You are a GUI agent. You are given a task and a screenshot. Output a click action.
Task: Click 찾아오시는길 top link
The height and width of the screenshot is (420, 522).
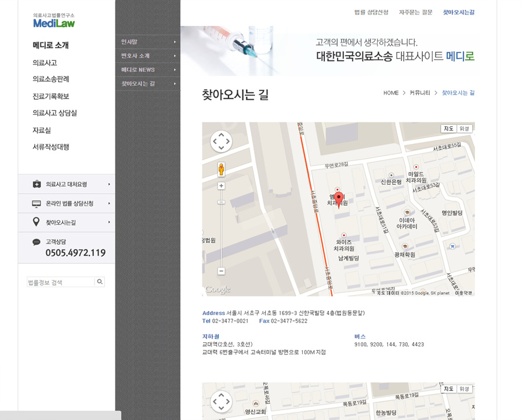458,12
